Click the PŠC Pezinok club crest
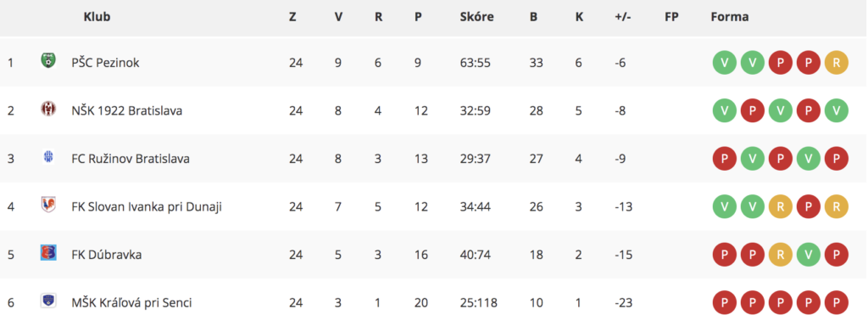Image resolution: width=868 pixels, height=326 pixels. coord(48,60)
